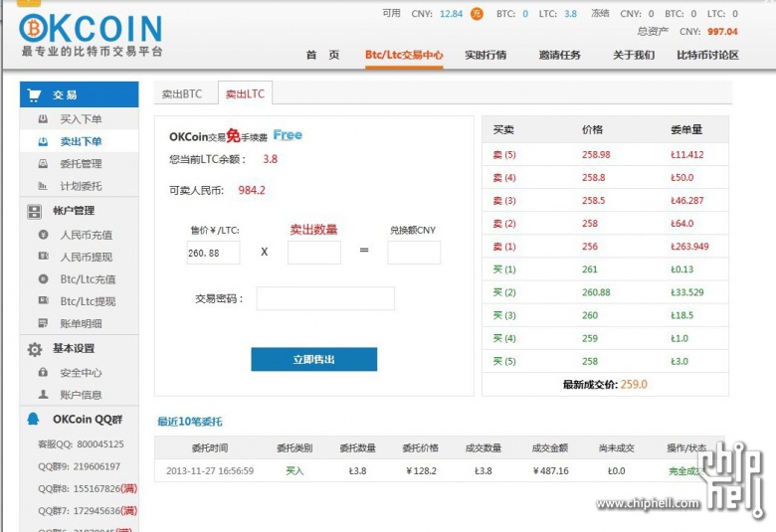Select sell order 卖(1) price 256
The width and height of the screenshot is (776, 532).
[605, 247]
